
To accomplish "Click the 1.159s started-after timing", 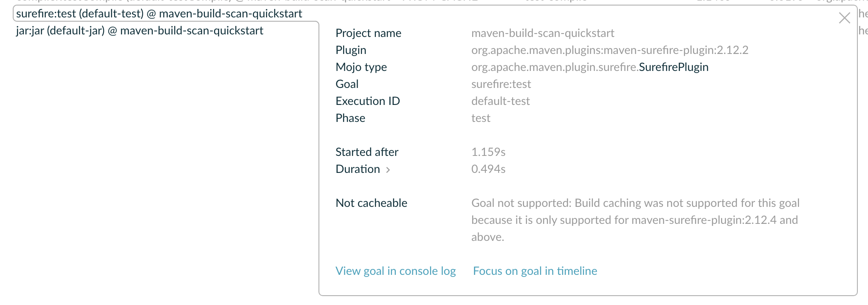I will coord(488,152).
